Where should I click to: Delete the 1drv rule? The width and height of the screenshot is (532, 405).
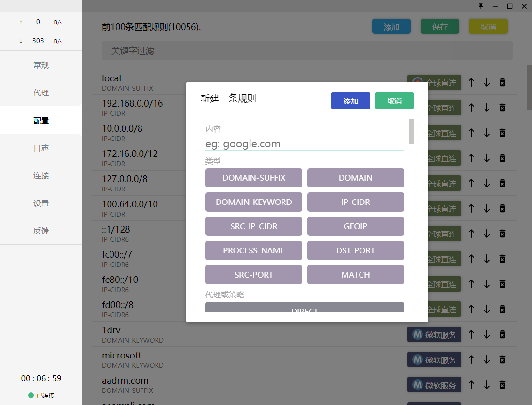(x=502, y=334)
